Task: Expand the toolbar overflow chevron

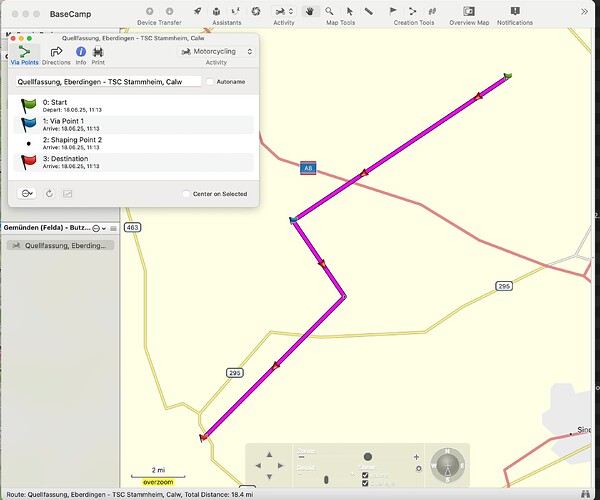Action: pos(584,11)
